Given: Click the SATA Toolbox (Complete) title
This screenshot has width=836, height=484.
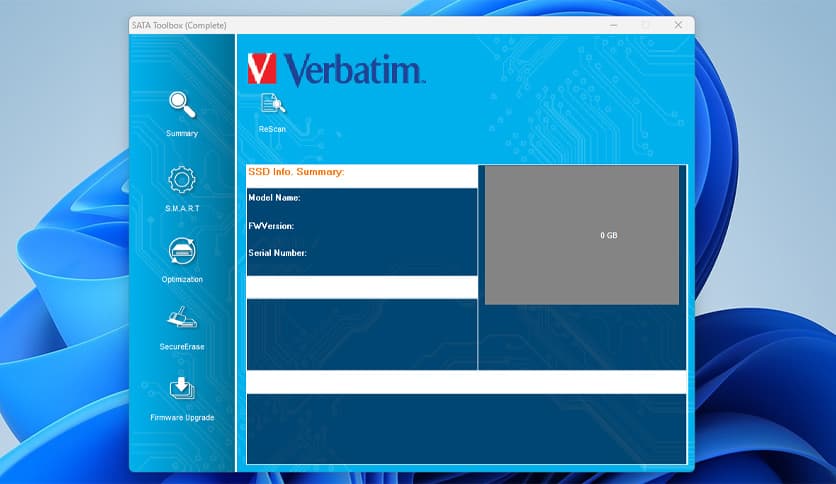Looking at the screenshot, I should click(x=179, y=25).
